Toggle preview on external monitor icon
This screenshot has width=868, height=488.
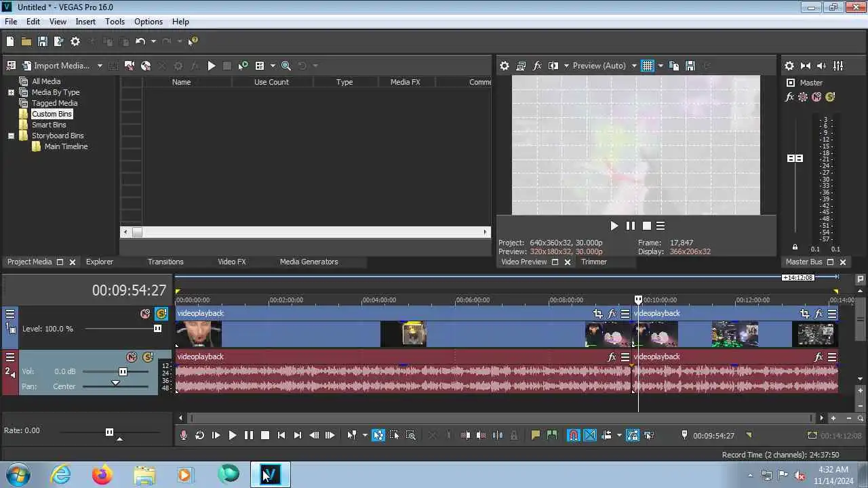[521, 66]
